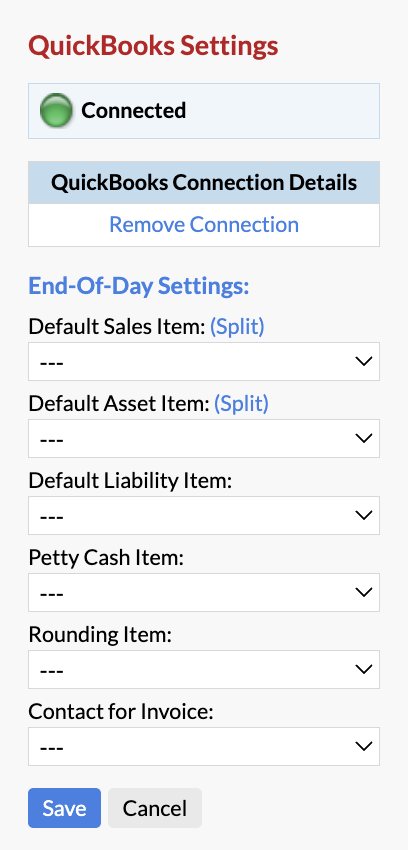Open the Rounding Item dropdown
Screen dimensions: 408x850
tap(204, 669)
